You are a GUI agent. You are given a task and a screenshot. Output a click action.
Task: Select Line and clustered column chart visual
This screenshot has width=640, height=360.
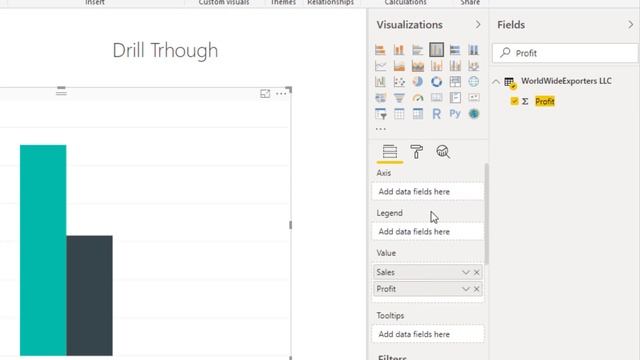coord(455,66)
